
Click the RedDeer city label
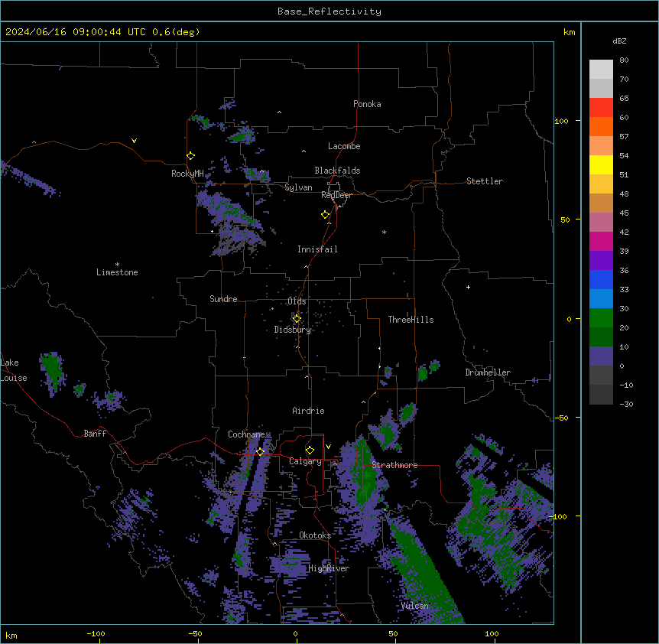336,195
